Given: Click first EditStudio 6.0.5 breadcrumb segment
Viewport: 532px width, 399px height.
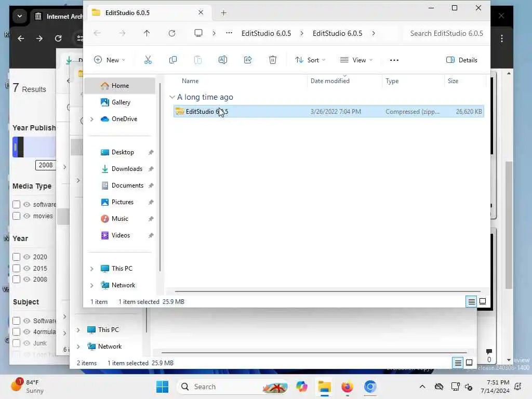Looking at the screenshot, I should pyautogui.click(x=266, y=33).
